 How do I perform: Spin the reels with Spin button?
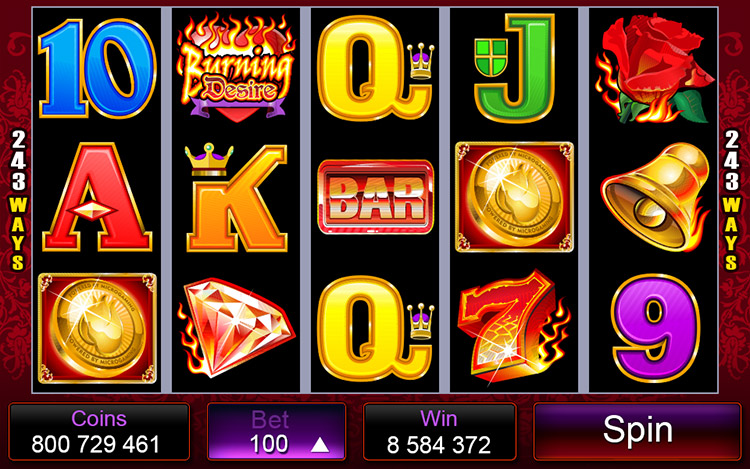(637, 432)
